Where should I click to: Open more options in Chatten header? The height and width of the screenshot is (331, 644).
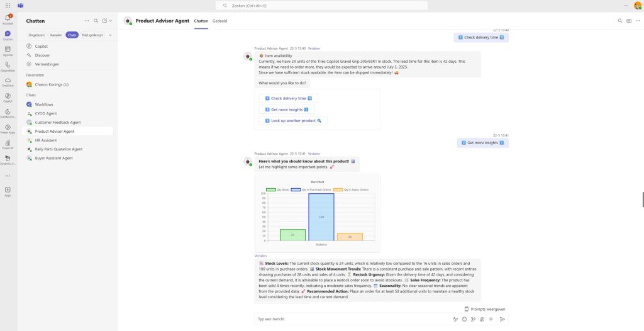pos(87,21)
